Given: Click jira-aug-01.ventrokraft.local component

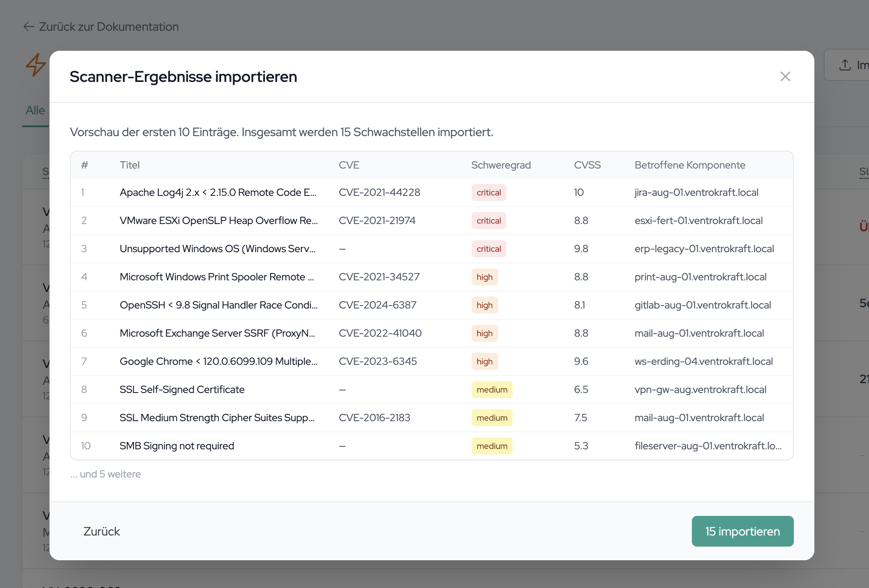Looking at the screenshot, I should click(x=696, y=192).
